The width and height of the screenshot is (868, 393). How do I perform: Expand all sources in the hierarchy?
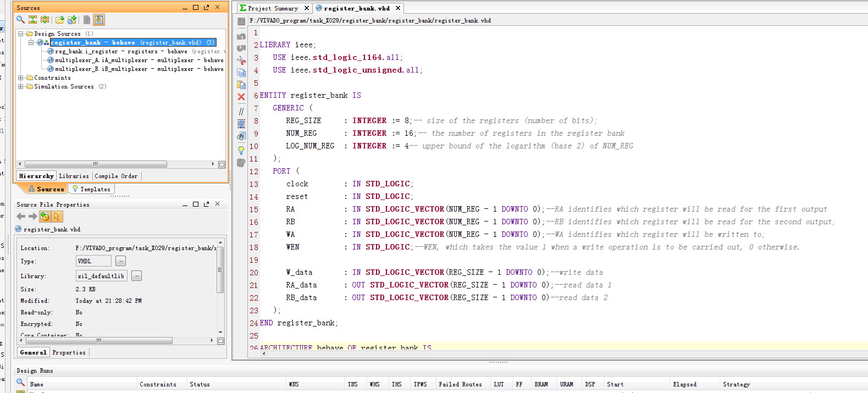pyautogui.click(x=45, y=20)
